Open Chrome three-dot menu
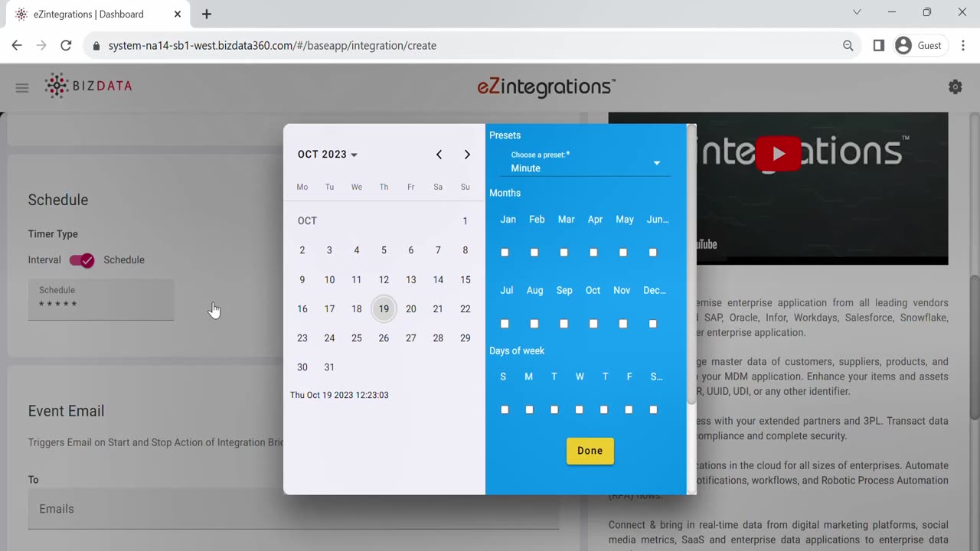The image size is (980, 551). pyautogui.click(x=963, y=45)
